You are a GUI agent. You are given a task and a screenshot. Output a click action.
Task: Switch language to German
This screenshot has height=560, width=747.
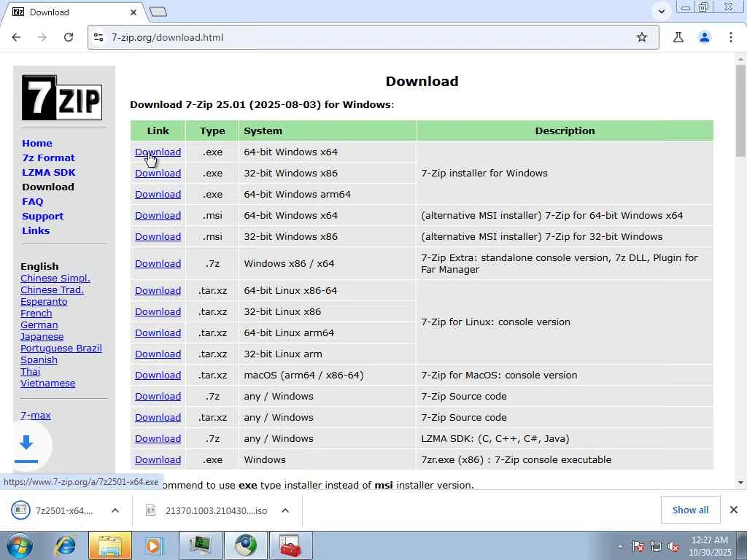tap(39, 324)
